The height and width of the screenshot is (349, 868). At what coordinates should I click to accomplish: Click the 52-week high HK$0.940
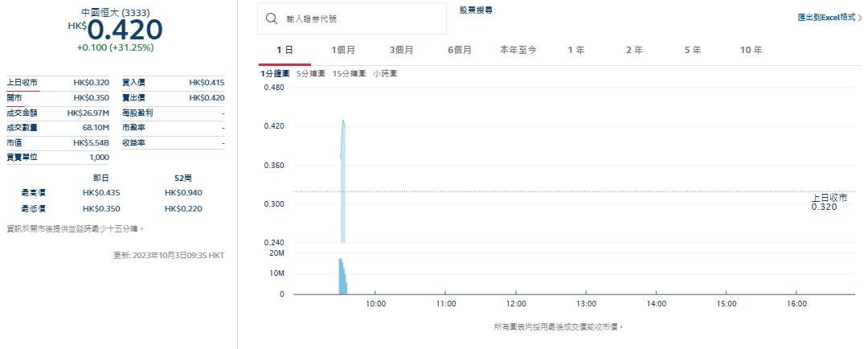coord(183,193)
